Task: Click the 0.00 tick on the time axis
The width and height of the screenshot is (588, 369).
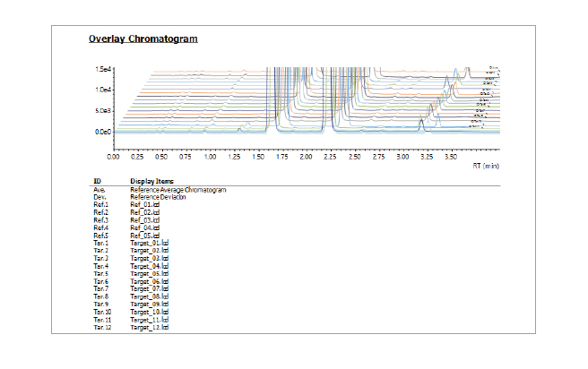Action: (x=113, y=156)
